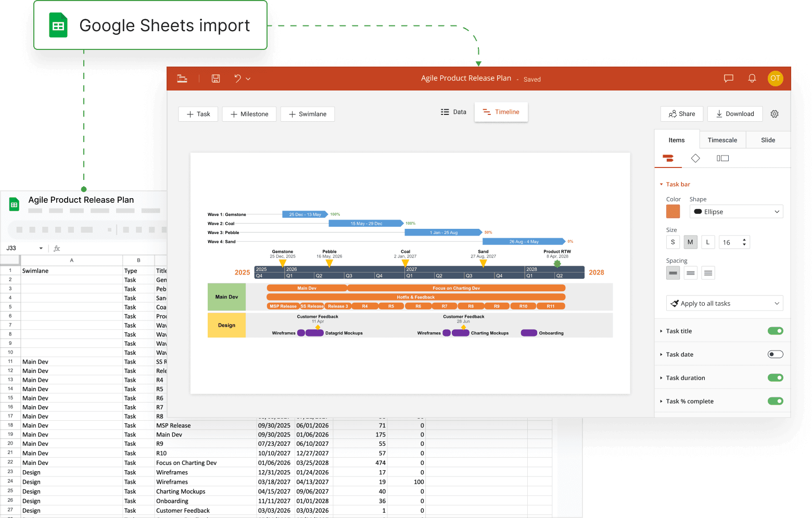Open the comments speech bubble icon

[x=729, y=79]
